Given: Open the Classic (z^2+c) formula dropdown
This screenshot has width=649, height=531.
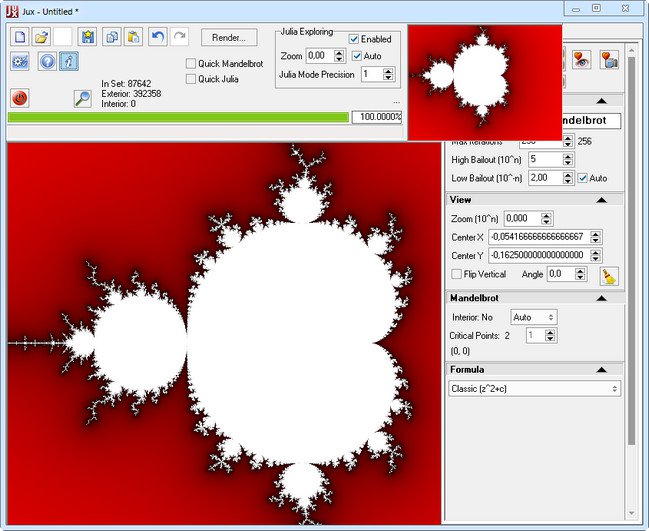Looking at the screenshot, I should (x=534, y=389).
